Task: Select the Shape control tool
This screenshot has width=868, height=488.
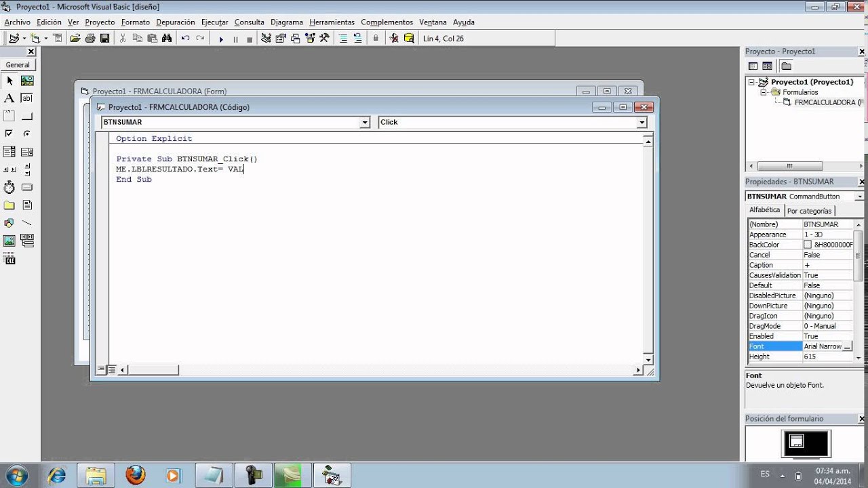Action: (9, 222)
